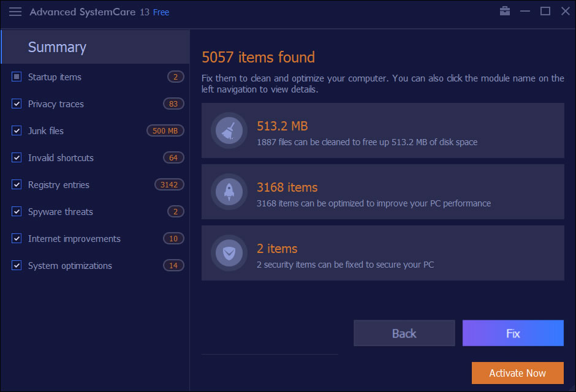Uncheck the Internet improvements checkbox
Screen dimensions: 576x392
[x=16, y=238]
